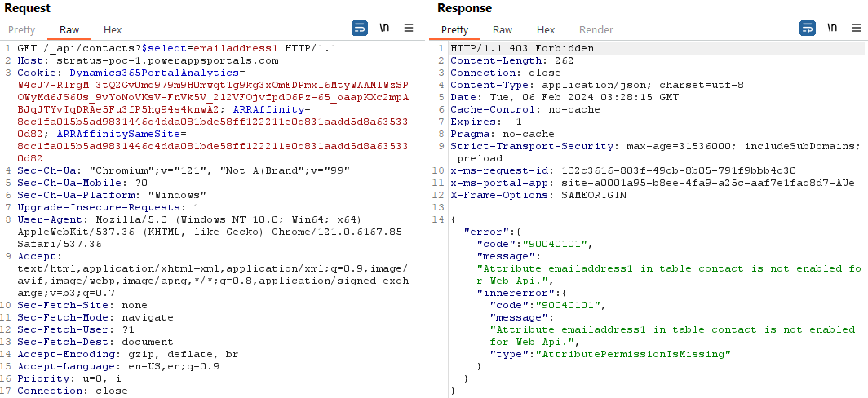868x398 pixels.
Task: Click the Request panel title
Action: pyautogui.click(x=27, y=8)
